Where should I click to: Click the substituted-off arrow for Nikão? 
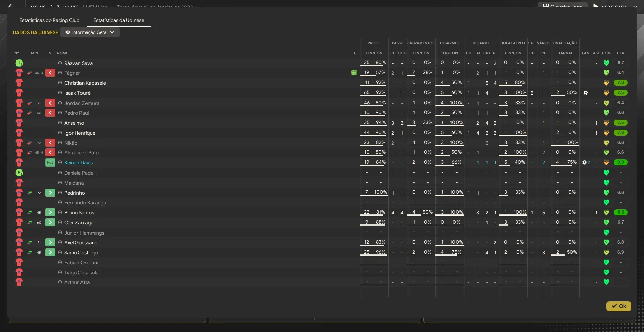point(50,143)
